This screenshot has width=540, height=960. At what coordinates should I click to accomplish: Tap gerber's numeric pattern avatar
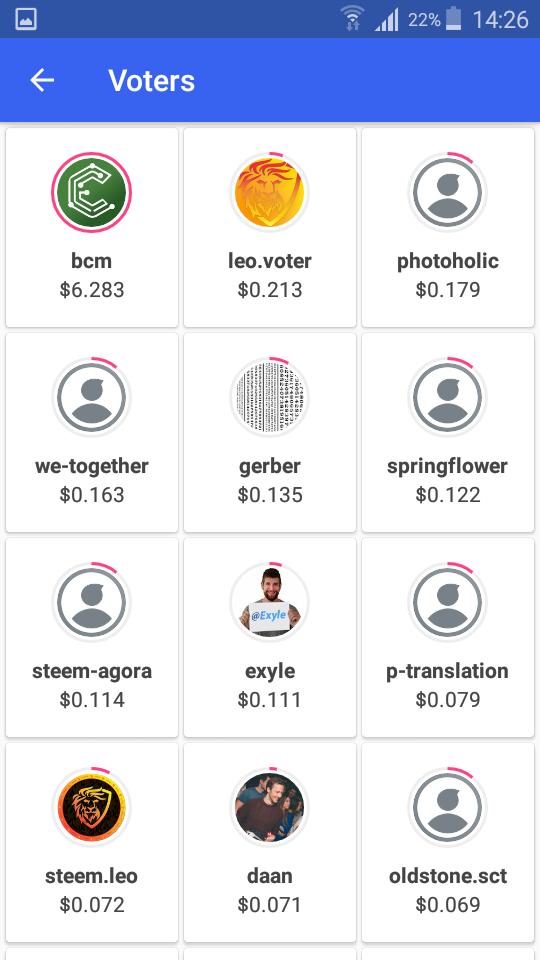coord(269,397)
